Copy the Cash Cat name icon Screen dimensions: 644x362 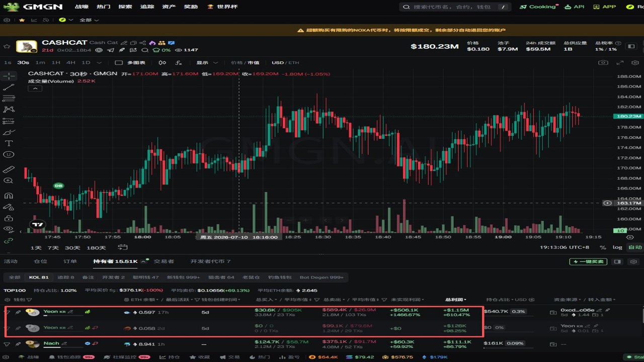pyautogui.click(x=134, y=43)
